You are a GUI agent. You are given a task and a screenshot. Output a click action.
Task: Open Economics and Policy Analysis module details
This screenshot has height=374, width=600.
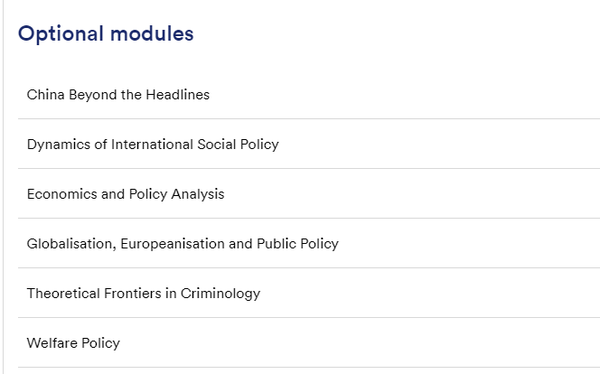coord(309,194)
